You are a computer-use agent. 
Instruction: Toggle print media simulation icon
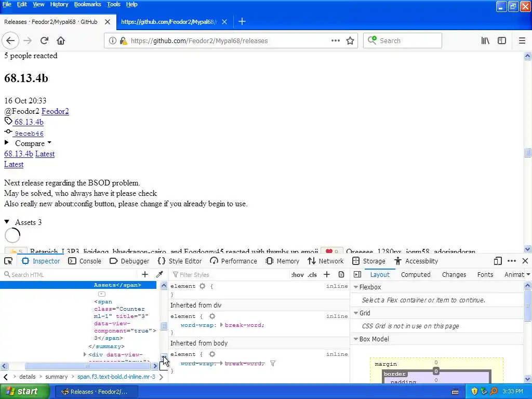pos(341,274)
